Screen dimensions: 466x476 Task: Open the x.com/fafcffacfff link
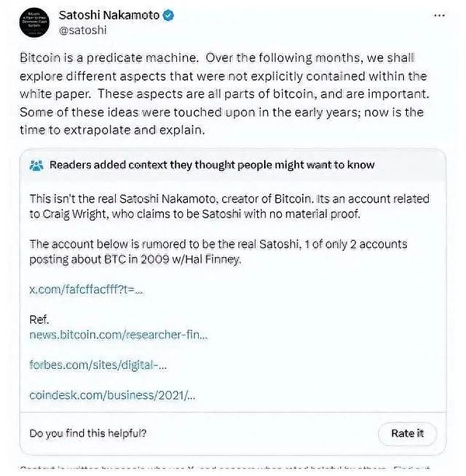tap(86, 289)
